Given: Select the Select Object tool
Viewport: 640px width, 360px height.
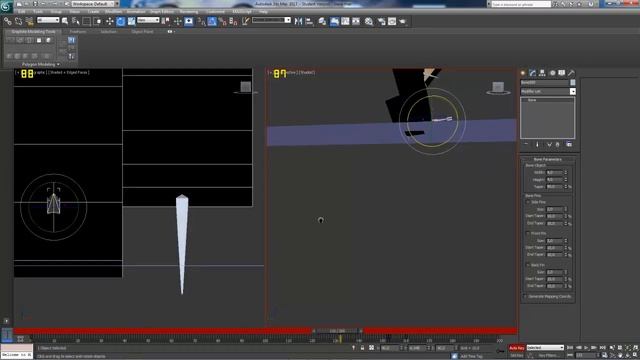Looking at the screenshot, I should click(65, 21).
